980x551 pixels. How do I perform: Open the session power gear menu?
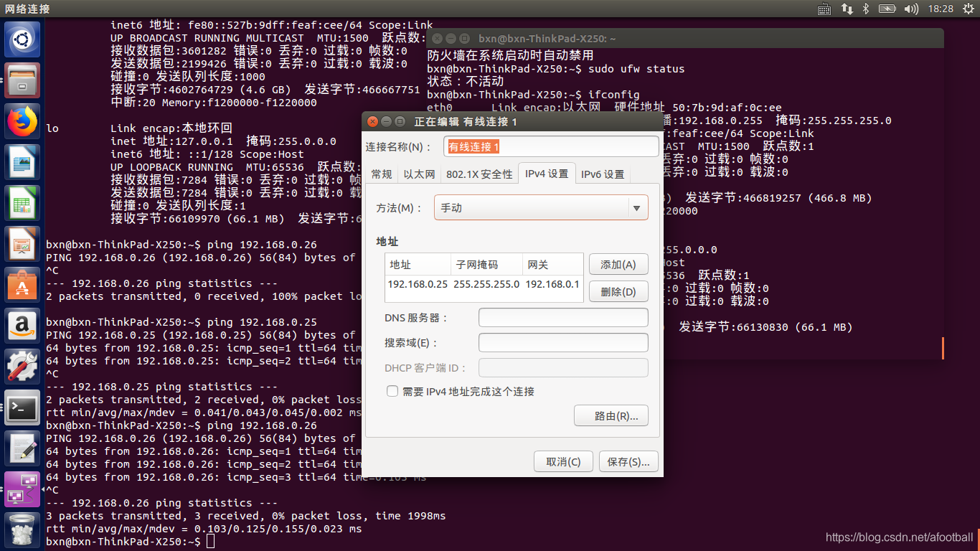click(968, 9)
